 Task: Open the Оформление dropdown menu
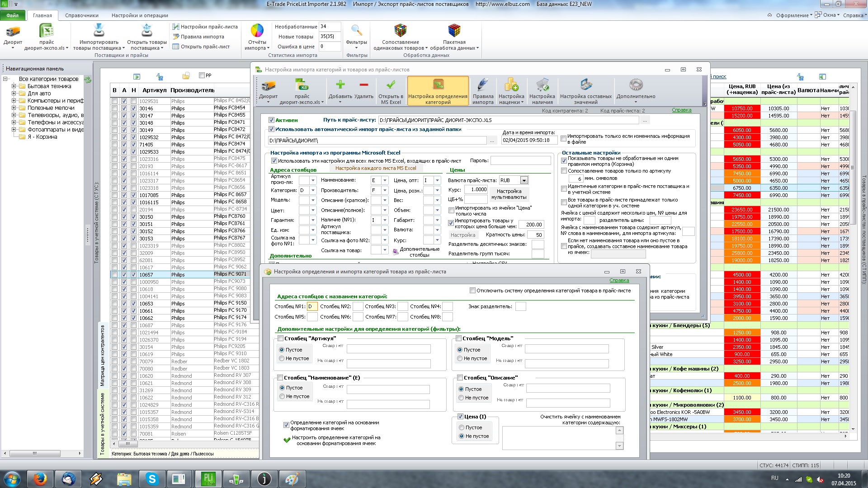[794, 15]
